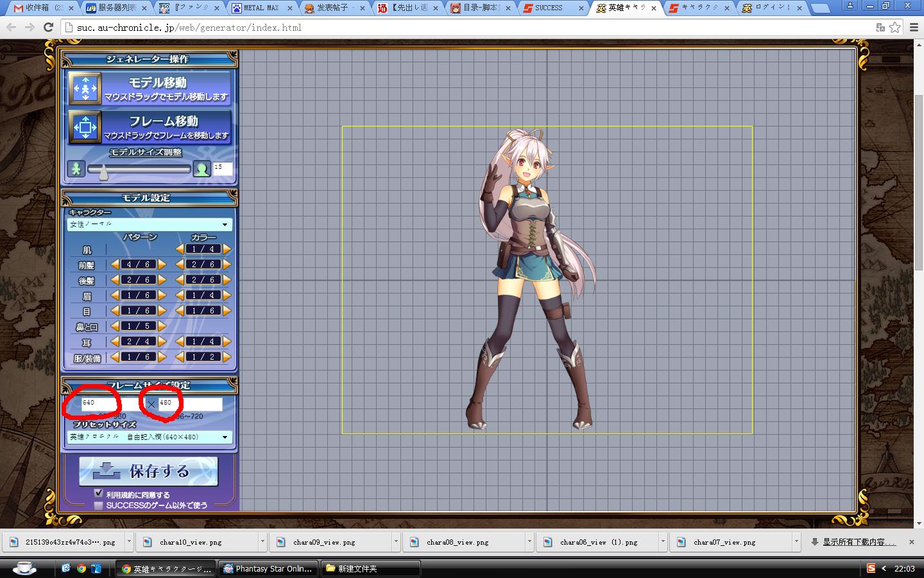Click previous pattern arrow for 後髪
Image resolution: width=924 pixels, height=578 pixels.
pyautogui.click(x=115, y=280)
